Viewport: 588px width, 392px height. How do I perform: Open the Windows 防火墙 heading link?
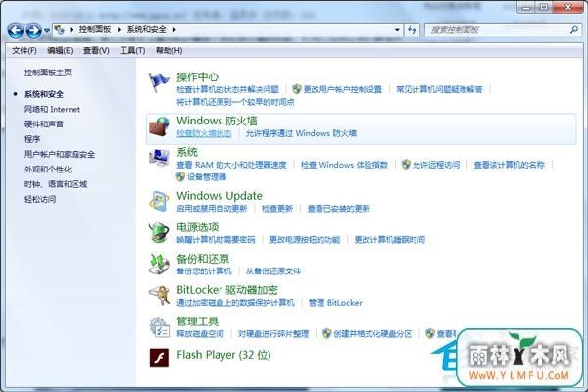point(218,121)
